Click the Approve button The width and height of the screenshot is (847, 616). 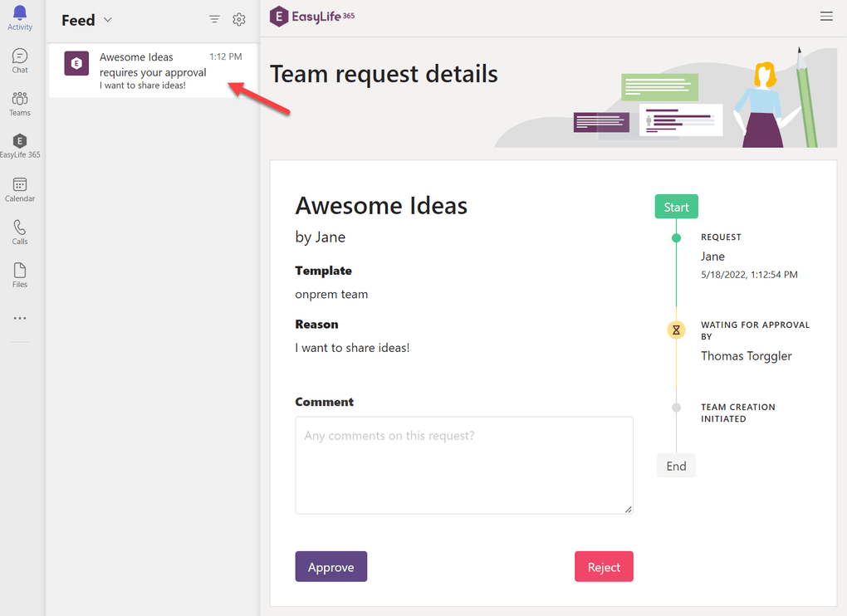click(x=330, y=567)
